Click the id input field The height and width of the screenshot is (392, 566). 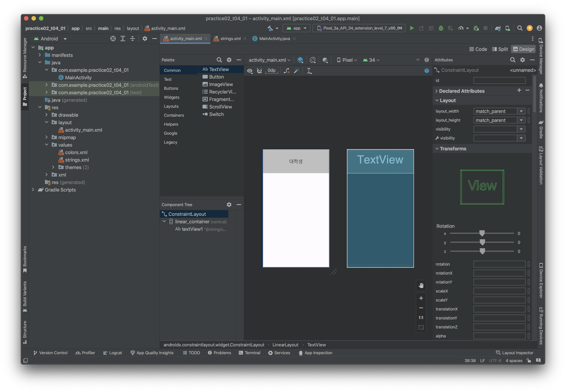click(499, 81)
